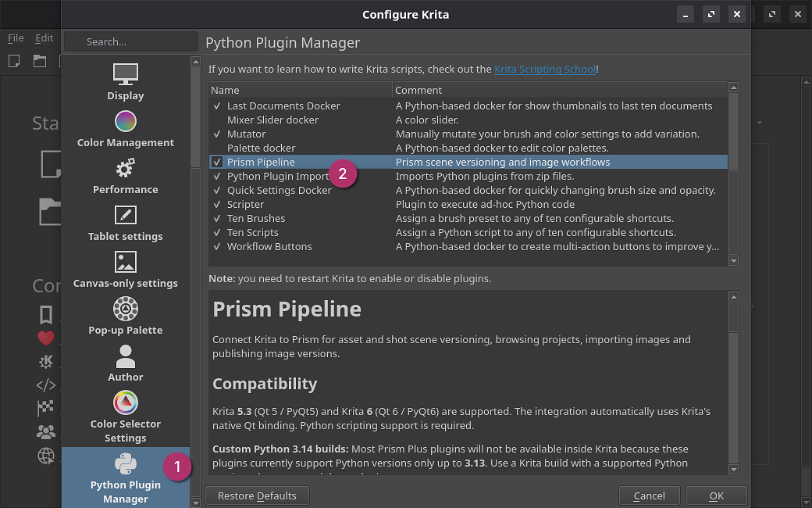Toggle the Prism Pipeline plugin checkbox

[217, 162]
